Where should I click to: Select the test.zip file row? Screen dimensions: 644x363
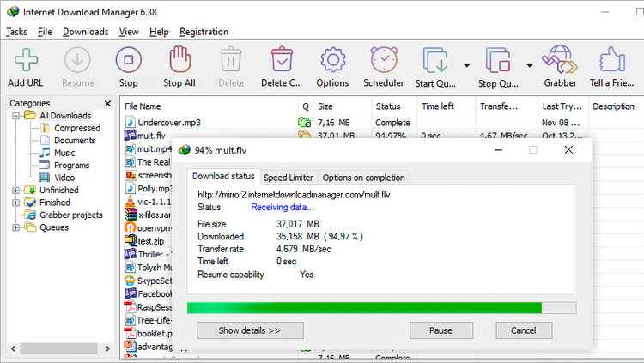(151, 241)
